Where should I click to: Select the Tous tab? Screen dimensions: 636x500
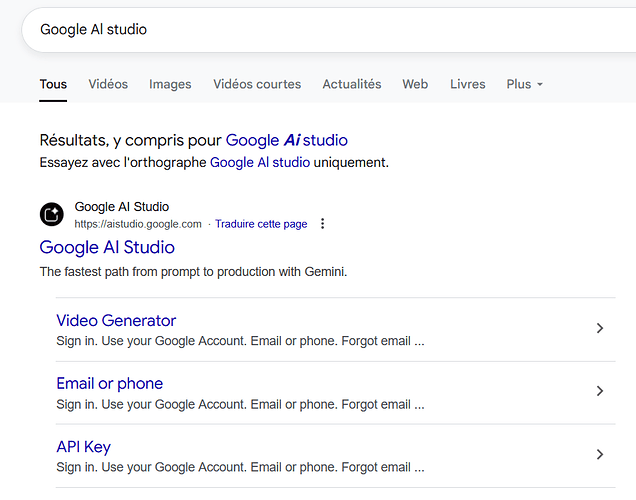[x=53, y=84]
